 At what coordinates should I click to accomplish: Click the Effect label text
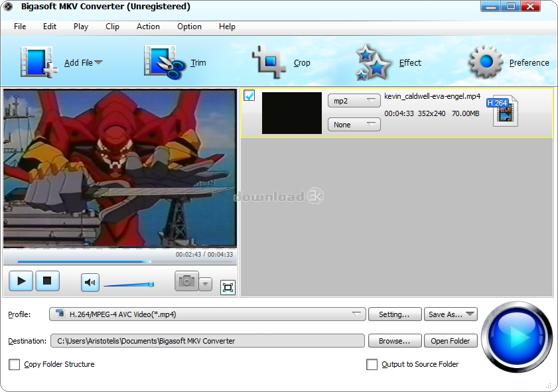tap(410, 63)
